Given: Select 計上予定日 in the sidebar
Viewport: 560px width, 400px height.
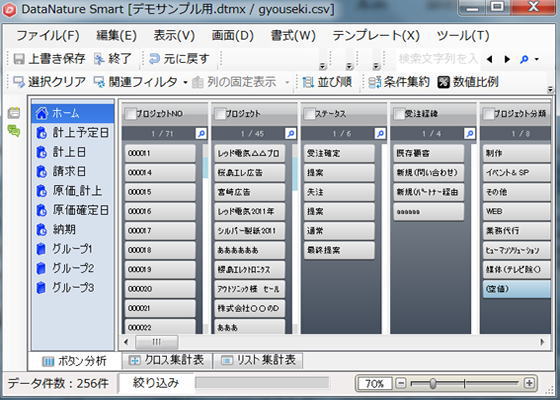Looking at the screenshot, I should coord(73,133).
